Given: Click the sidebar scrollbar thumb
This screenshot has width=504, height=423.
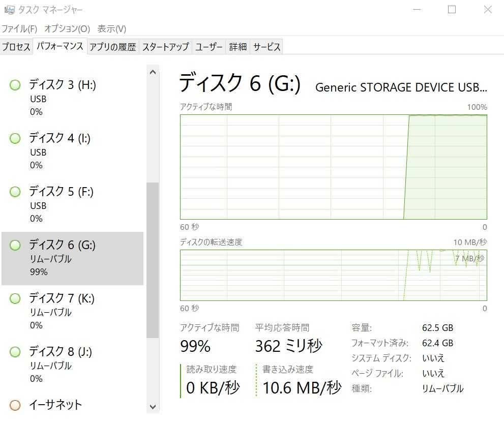Looking at the screenshot, I should (x=153, y=259).
